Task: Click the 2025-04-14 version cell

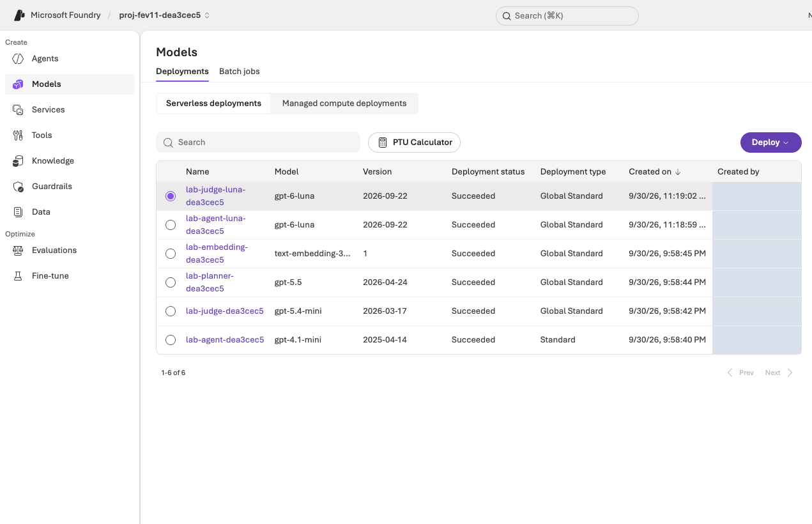Action: [385, 340]
